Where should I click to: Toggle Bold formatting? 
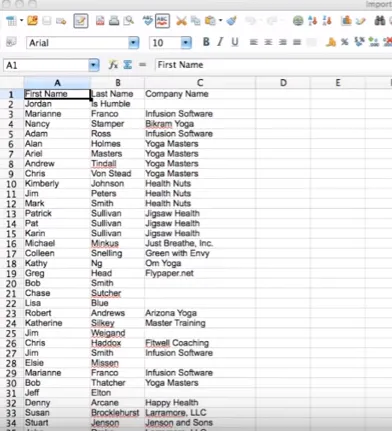[x=206, y=42]
